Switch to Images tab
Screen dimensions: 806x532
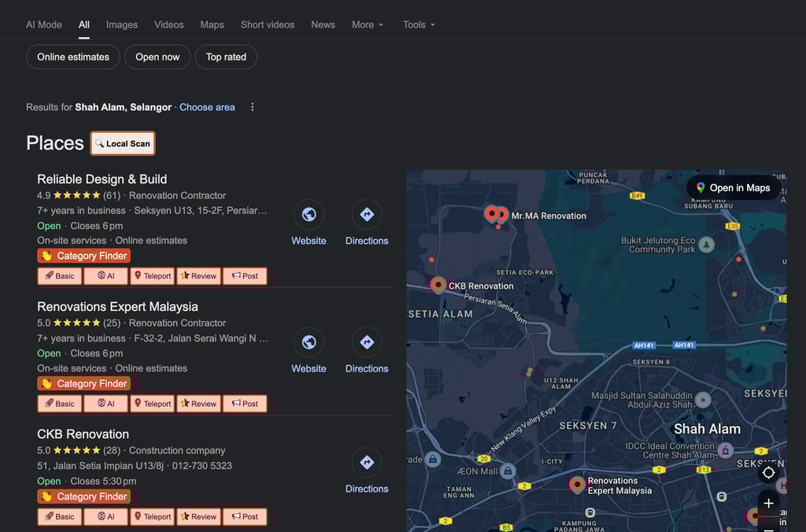click(x=122, y=24)
